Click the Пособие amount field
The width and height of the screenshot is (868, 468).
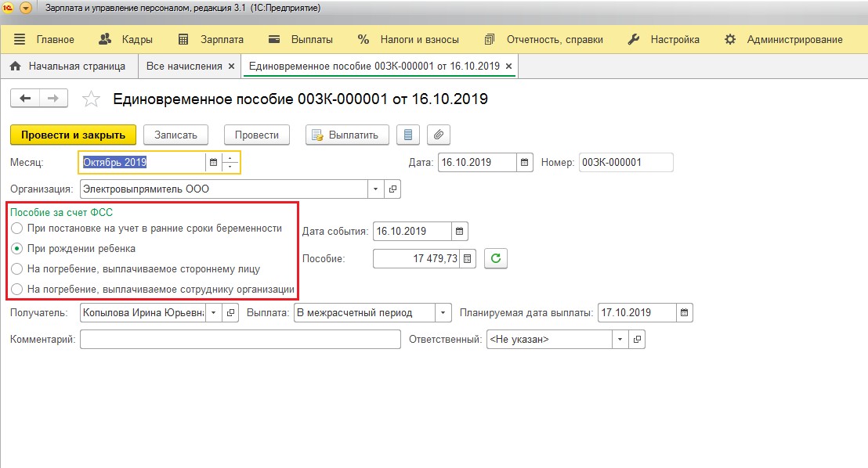pos(416,258)
